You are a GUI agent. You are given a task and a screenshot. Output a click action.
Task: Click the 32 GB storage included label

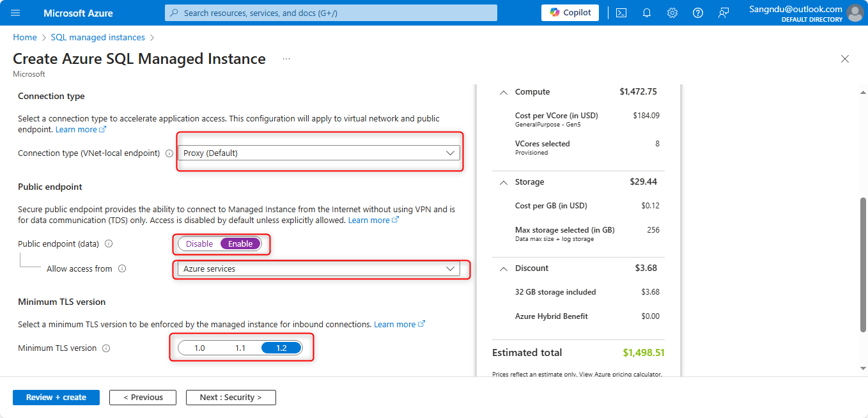click(x=555, y=292)
